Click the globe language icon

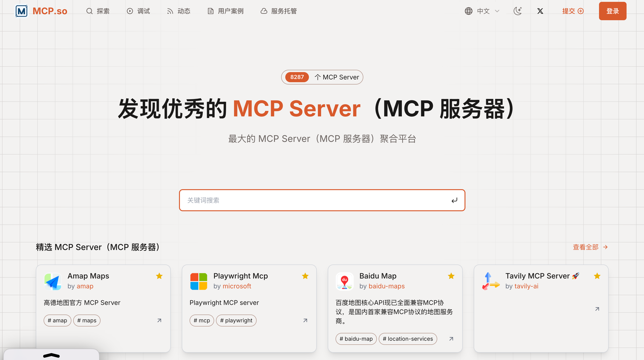coord(468,11)
